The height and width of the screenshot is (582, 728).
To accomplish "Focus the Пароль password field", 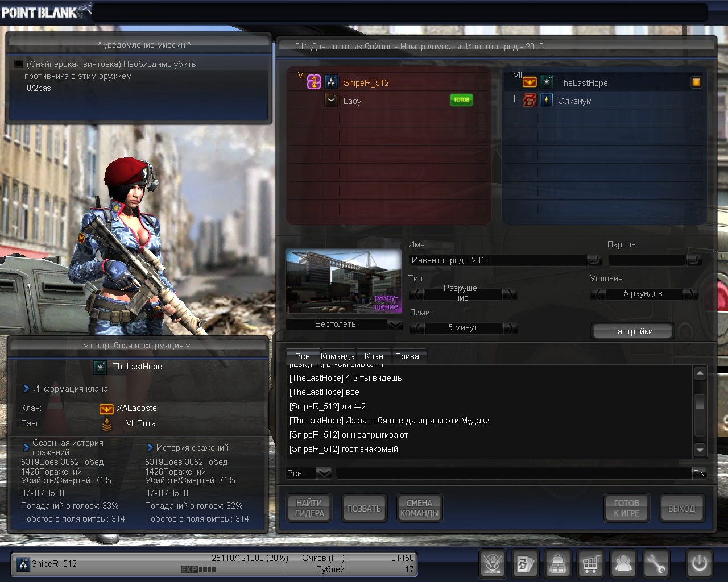I will pos(647,260).
